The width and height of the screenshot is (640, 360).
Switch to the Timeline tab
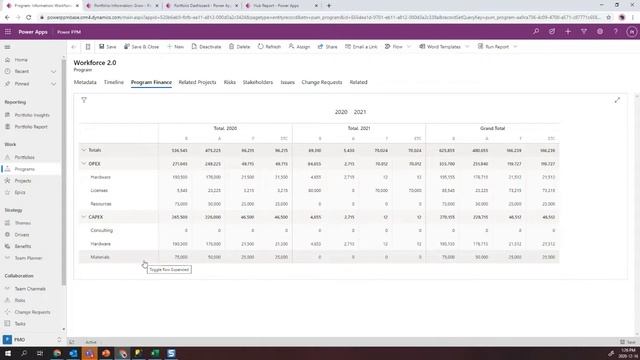point(113,82)
